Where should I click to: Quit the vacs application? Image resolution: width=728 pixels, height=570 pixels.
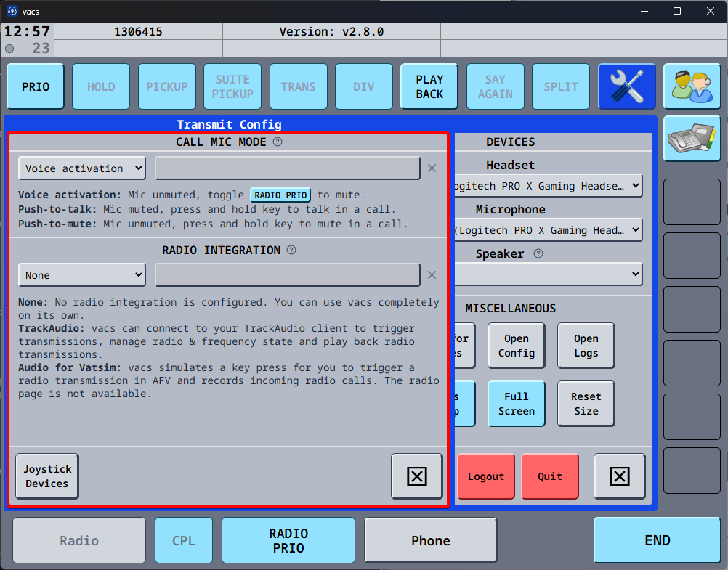click(x=550, y=476)
